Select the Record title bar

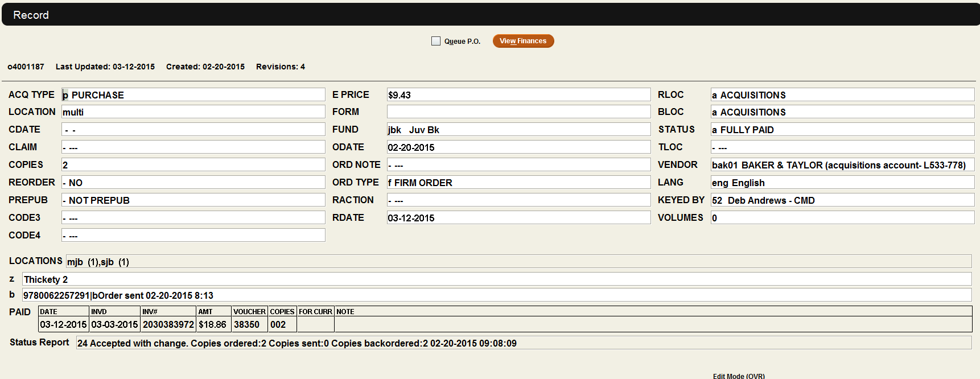point(491,15)
